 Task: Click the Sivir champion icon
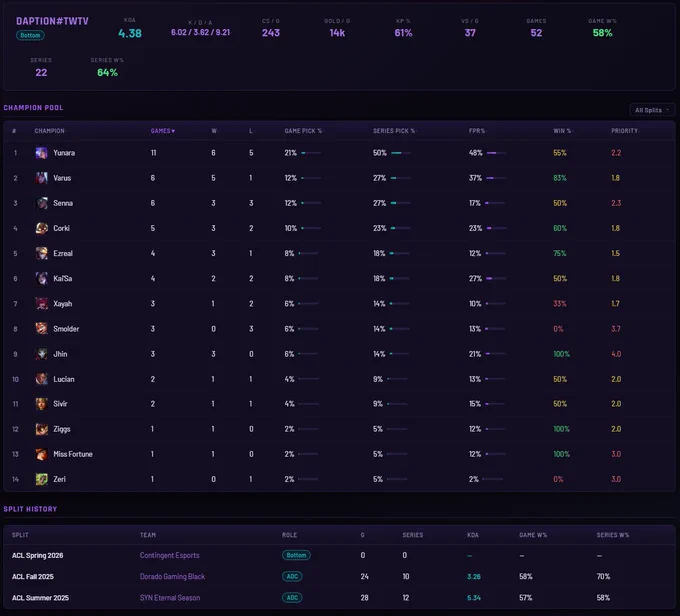tap(42, 404)
